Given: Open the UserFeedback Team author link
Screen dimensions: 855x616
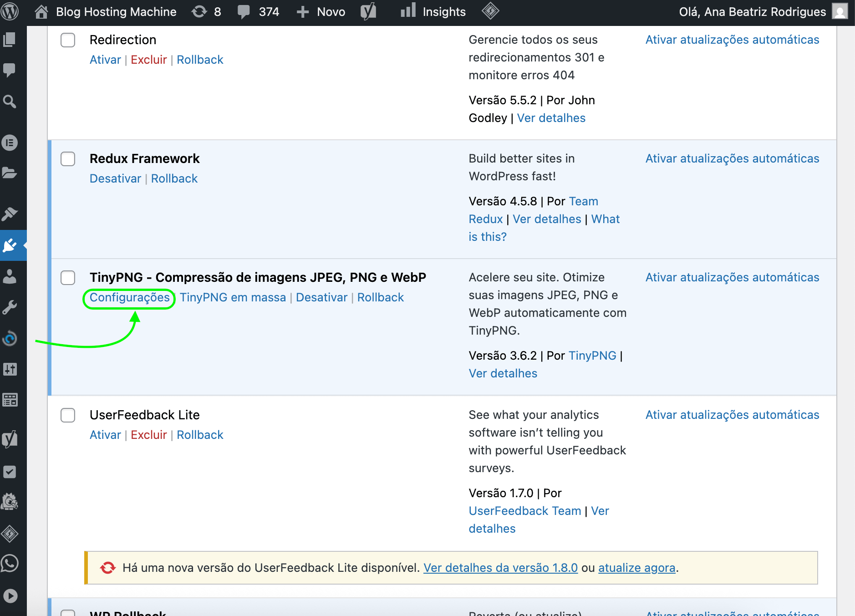Looking at the screenshot, I should pos(525,511).
